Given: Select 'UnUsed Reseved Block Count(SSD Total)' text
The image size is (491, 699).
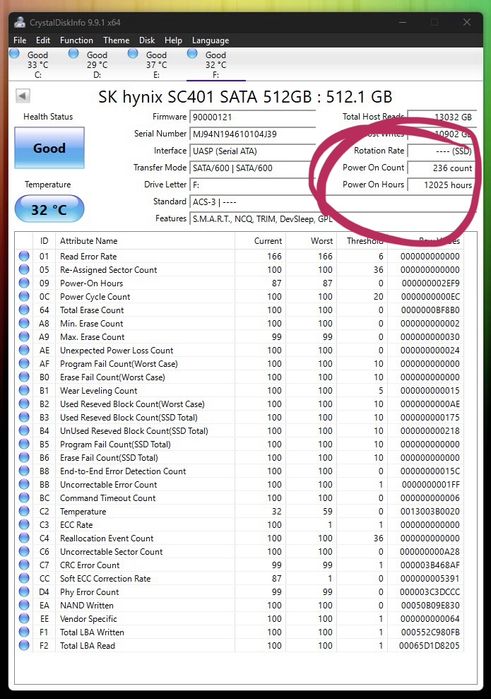Looking at the screenshot, I should pyautogui.click(x=134, y=431).
